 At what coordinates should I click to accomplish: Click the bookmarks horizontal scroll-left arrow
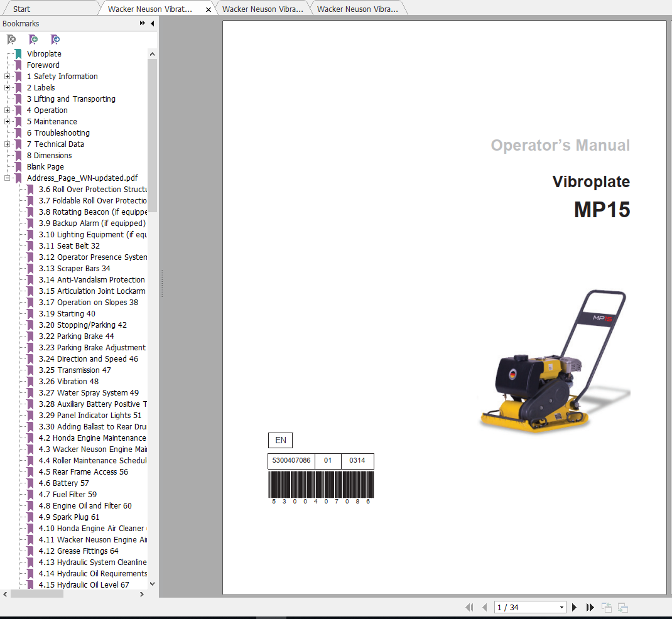coord(5,594)
